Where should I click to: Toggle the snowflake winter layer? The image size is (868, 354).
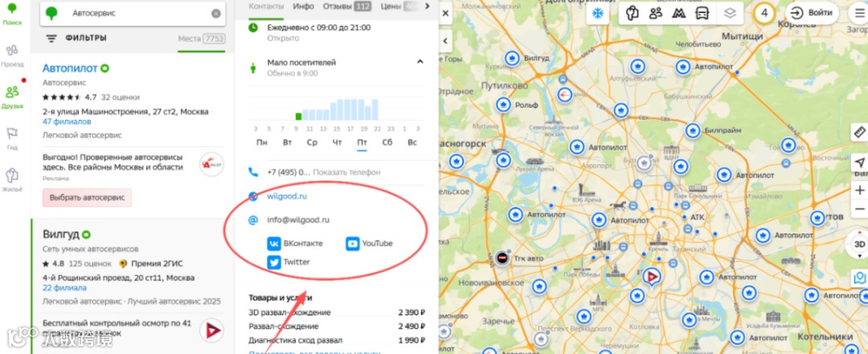598,14
